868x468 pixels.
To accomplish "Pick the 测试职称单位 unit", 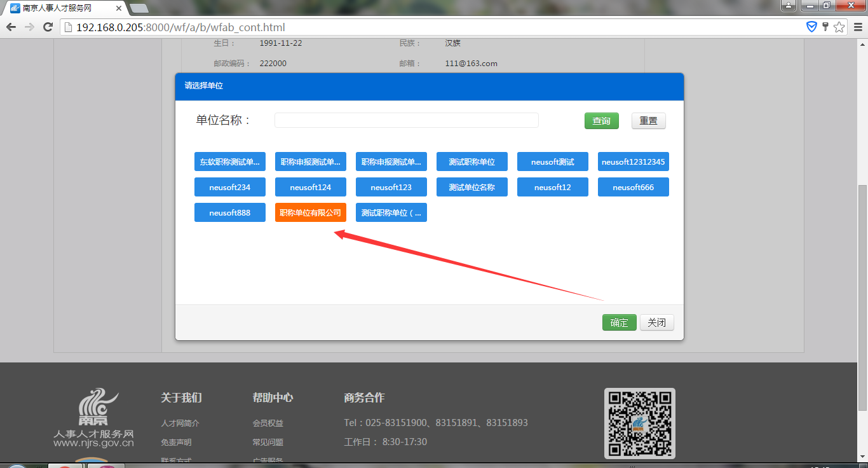I will tap(471, 162).
